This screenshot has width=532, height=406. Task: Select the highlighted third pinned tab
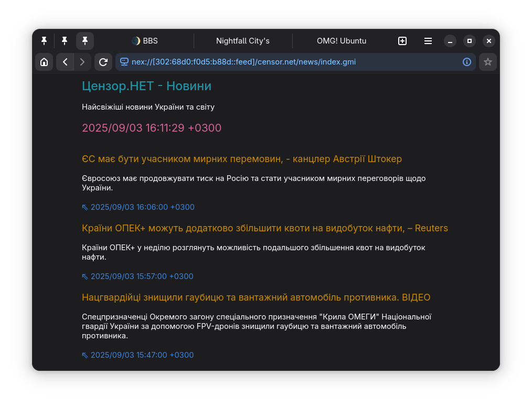coord(85,41)
